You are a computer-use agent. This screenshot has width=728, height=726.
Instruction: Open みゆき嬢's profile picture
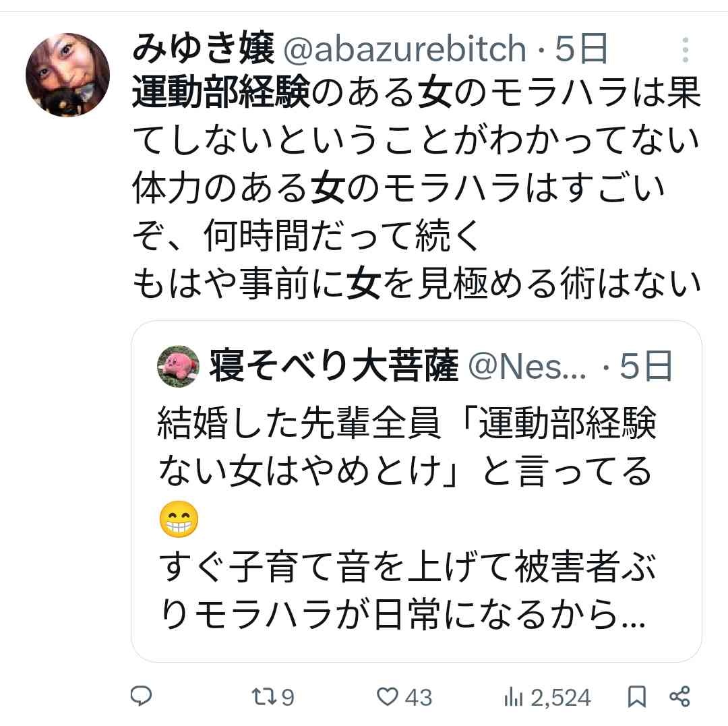pos(67,74)
